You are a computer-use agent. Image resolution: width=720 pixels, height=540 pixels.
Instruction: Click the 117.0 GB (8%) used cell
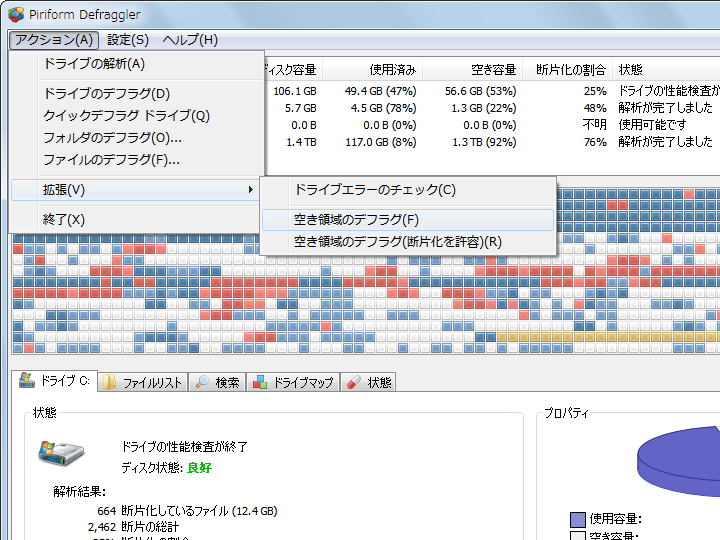coord(381,142)
